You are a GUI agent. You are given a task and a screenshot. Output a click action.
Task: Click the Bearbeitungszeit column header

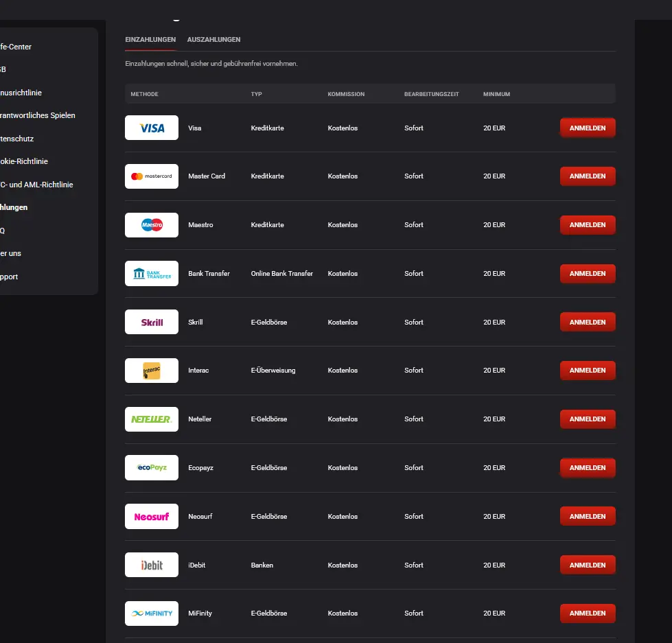[432, 94]
